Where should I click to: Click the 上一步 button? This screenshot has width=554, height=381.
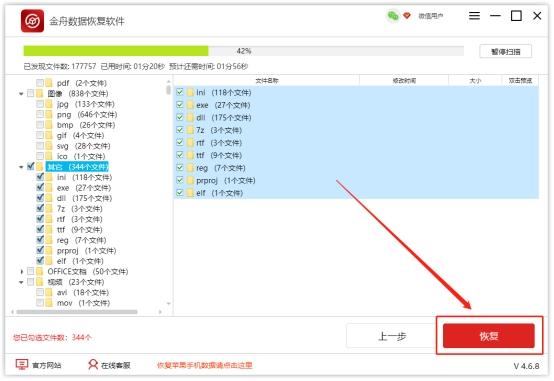[x=392, y=336]
